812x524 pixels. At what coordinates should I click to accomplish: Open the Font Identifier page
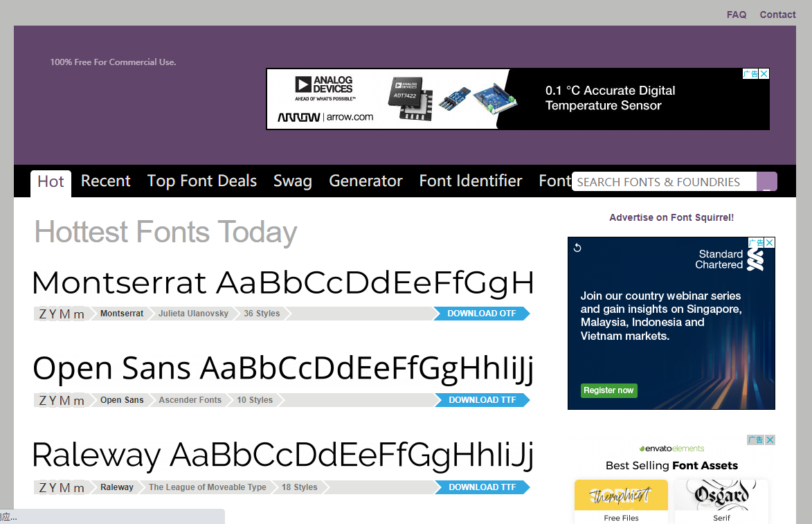pyautogui.click(x=471, y=181)
